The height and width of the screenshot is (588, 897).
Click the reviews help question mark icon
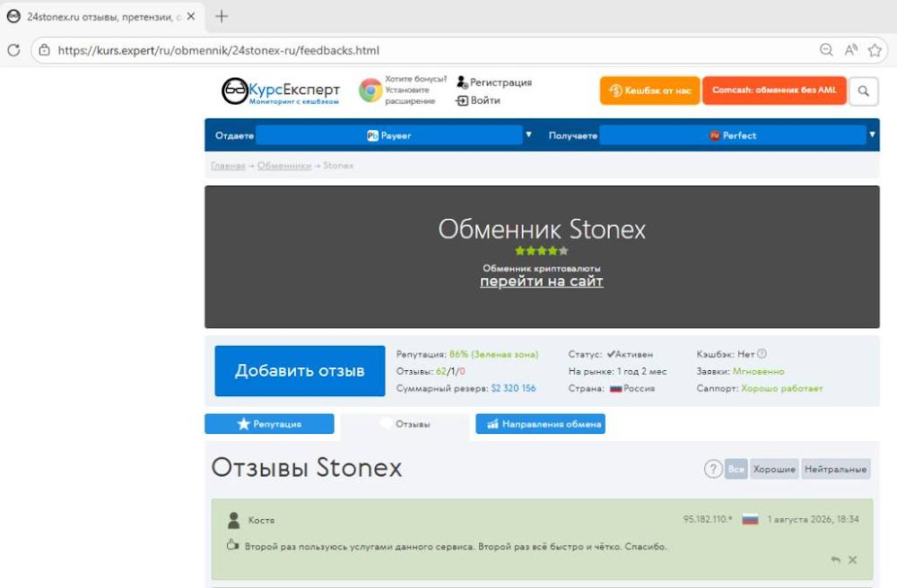(x=713, y=469)
